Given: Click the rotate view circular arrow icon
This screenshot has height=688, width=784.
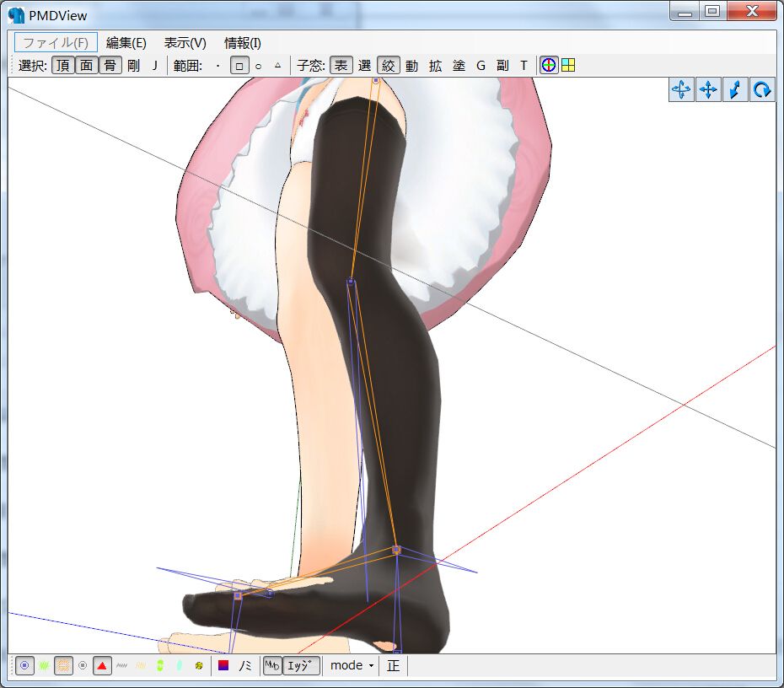Looking at the screenshot, I should (x=763, y=89).
